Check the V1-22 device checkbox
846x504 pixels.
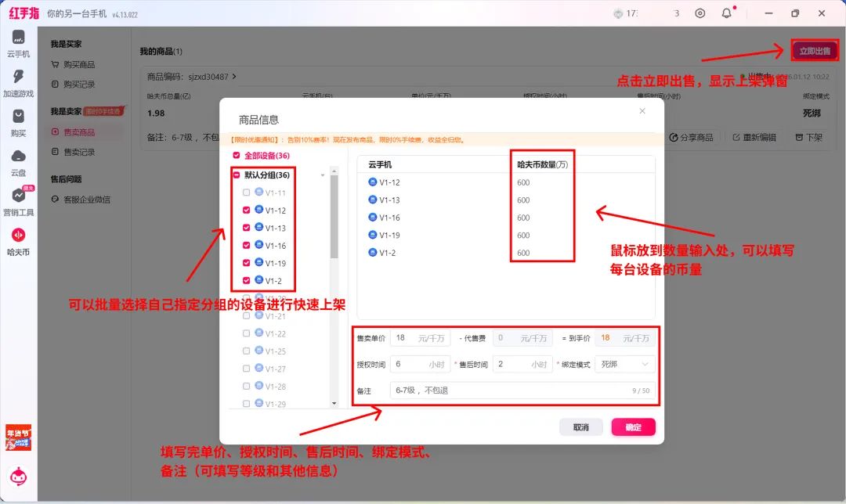pyautogui.click(x=246, y=333)
